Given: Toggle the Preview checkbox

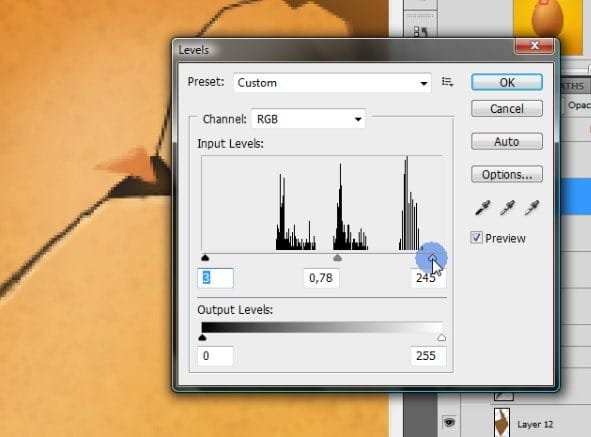Looking at the screenshot, I should (476, 238).
